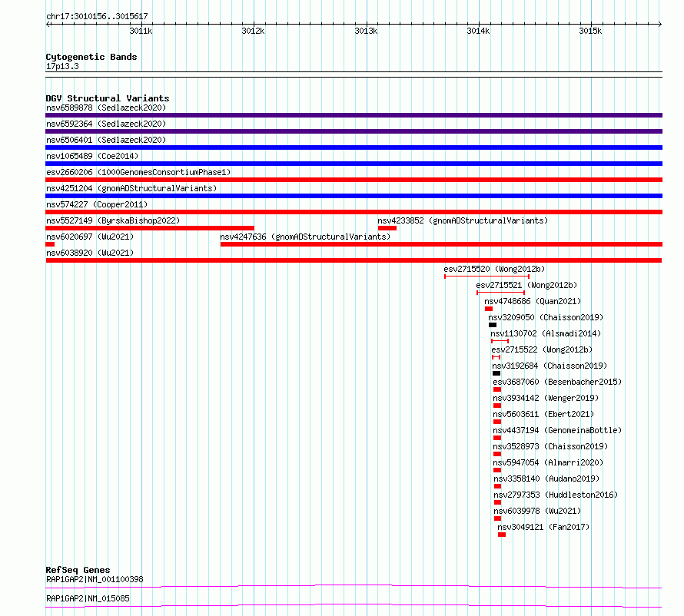Image resolution: width=684 pixels, height=616 pixels.
Task: Click the black block under nsv3209050
Action: (x=493, y=325)
